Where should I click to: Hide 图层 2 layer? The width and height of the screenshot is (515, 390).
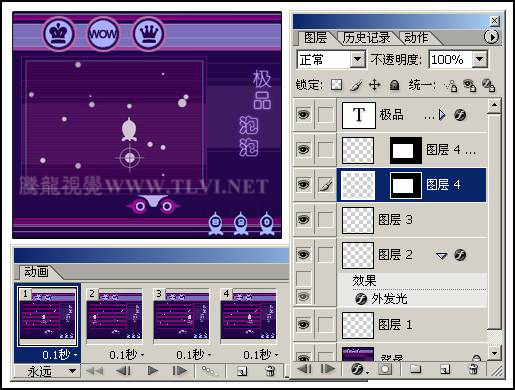coord(303,255)
